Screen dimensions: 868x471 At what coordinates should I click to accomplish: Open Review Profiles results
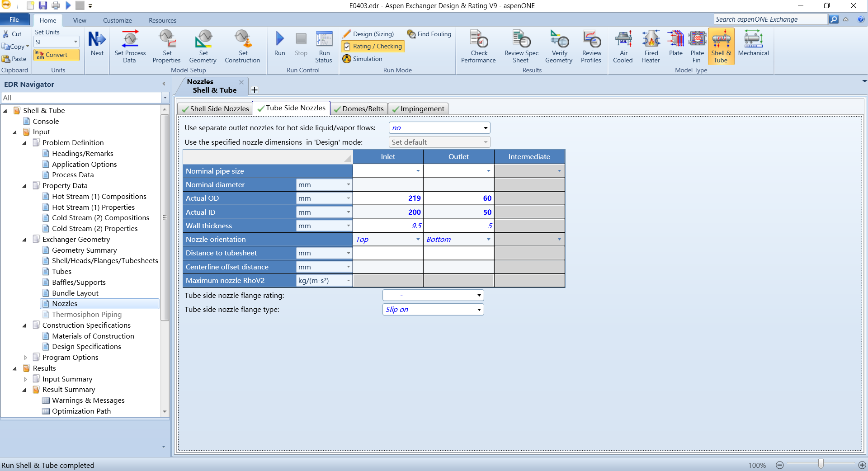tap(591, 47)
